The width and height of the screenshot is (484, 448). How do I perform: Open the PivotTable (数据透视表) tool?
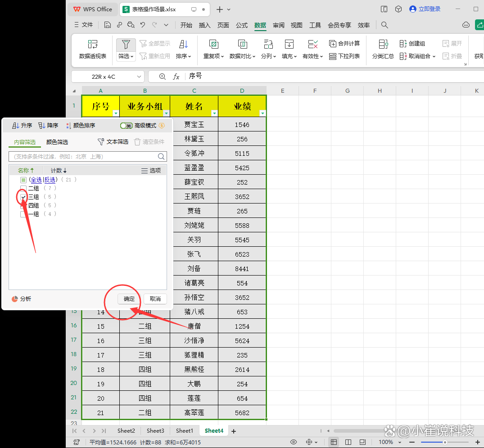click(93, 49)
